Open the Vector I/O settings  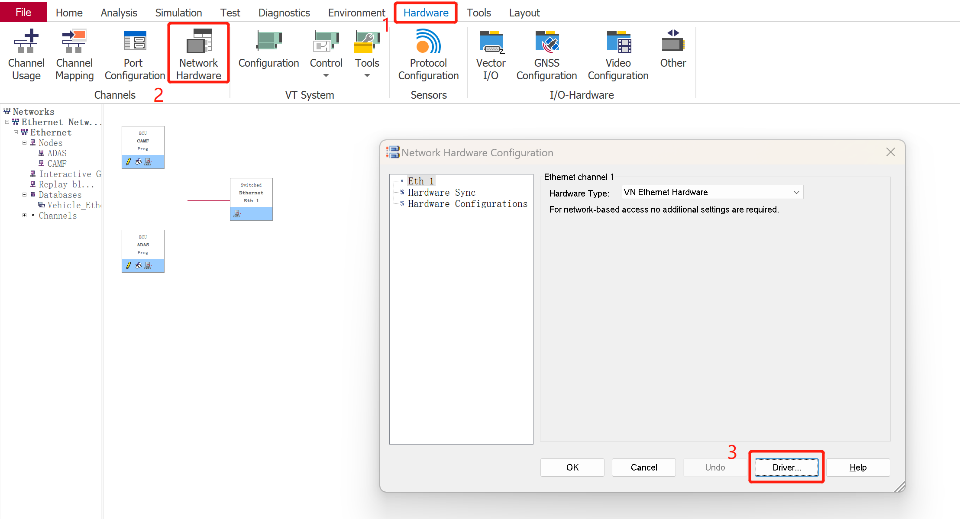coord(490,55)
